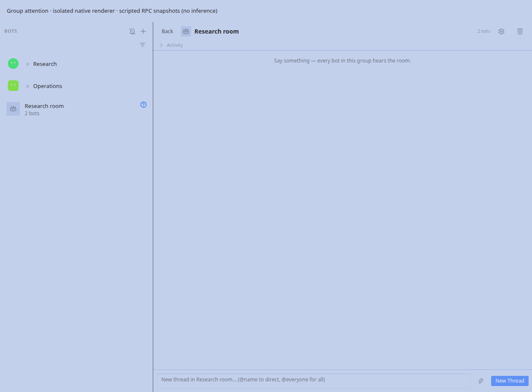Click the group icon beside room title
The height and width of the screenshot is (392, 532).
186,31
